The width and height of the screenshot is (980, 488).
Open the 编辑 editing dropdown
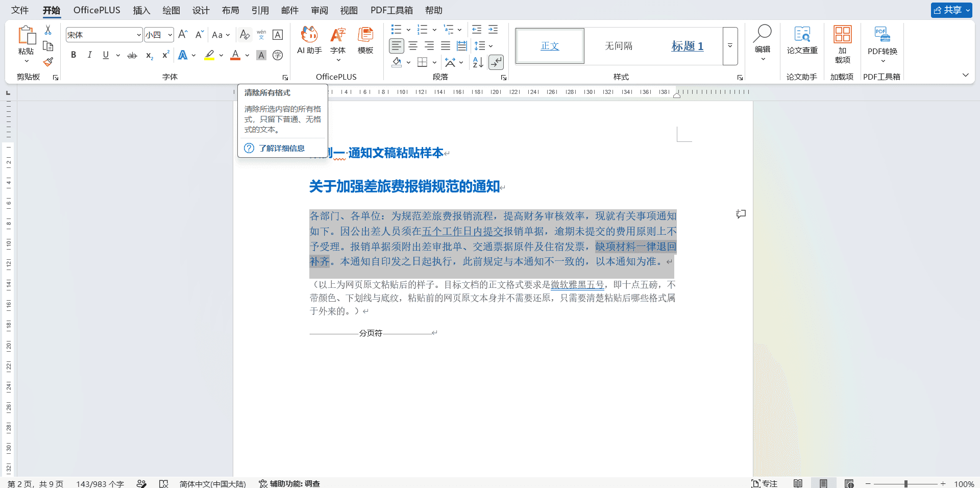point(763,43)
